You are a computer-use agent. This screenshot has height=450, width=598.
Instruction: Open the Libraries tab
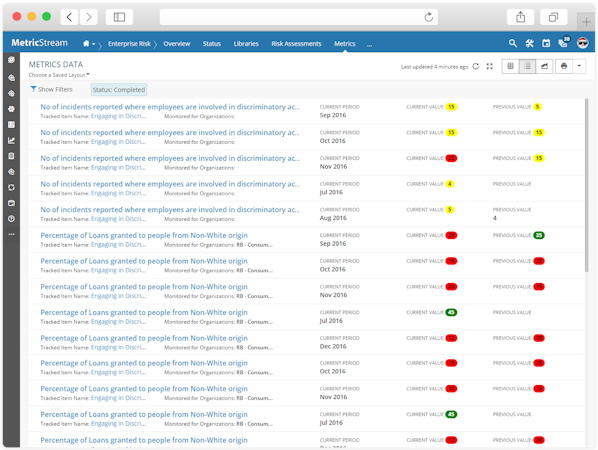(x=246, y=43)
